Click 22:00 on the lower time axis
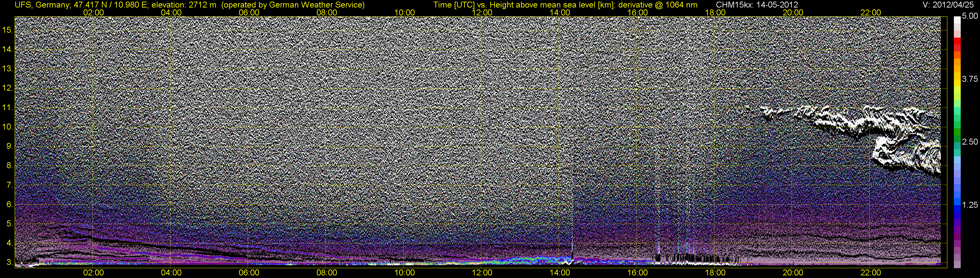This screenshot has width=980, height=278. point(871,273)
